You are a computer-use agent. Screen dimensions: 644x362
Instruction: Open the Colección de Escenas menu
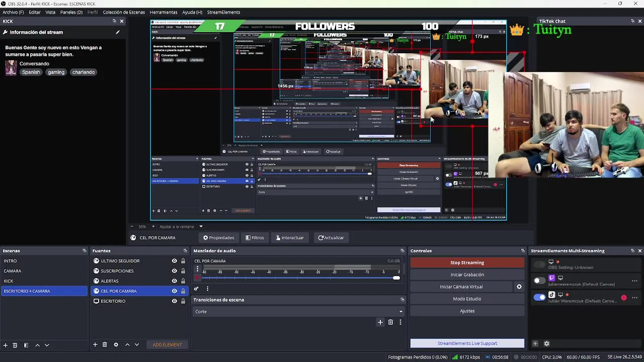click(124, 12)
